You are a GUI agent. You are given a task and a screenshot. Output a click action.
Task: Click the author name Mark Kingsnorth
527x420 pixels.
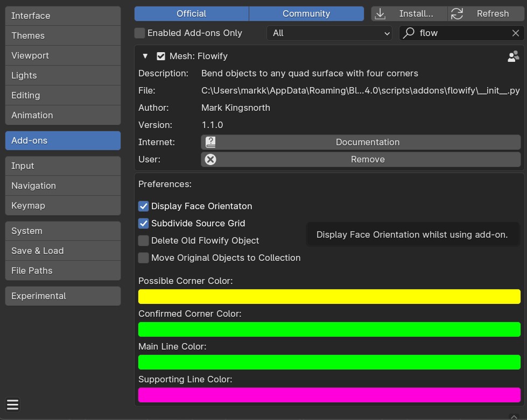coord(236,108)
